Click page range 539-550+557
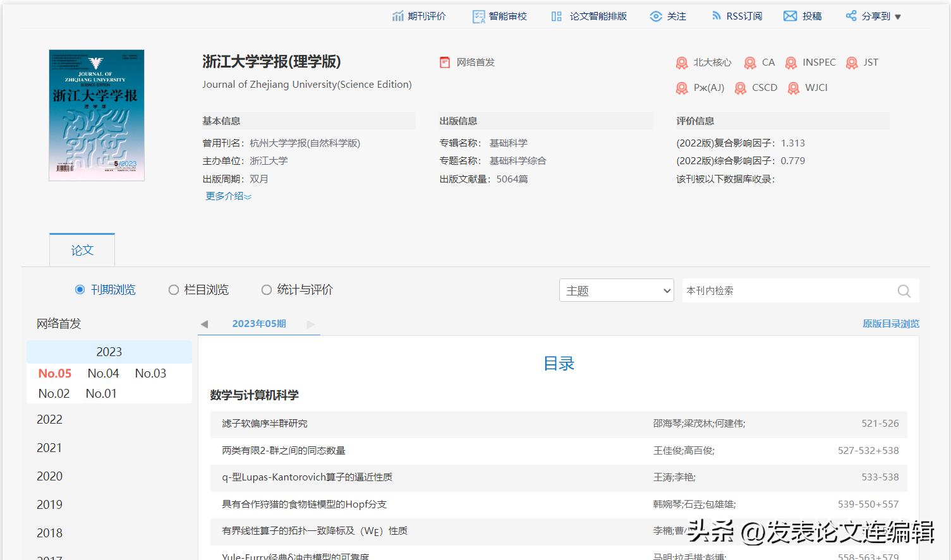This screenshot has width=951, height=560. coord(868,504)
